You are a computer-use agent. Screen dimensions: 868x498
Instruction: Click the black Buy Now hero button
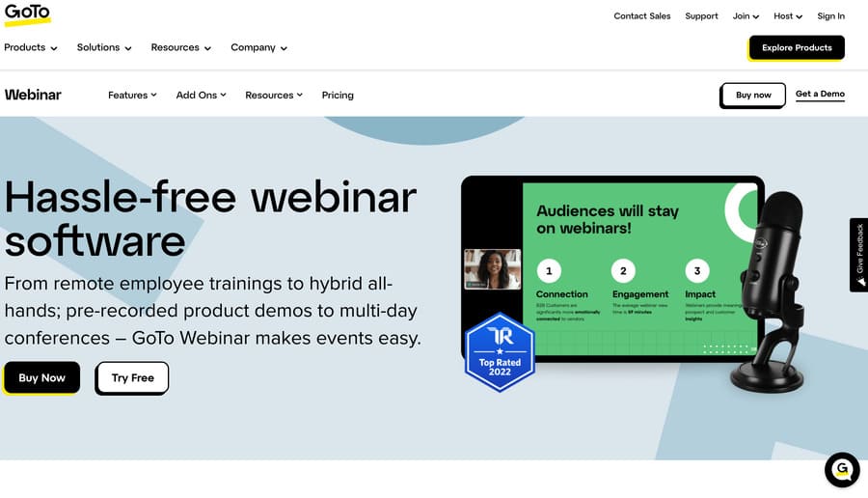click(42, 377)
